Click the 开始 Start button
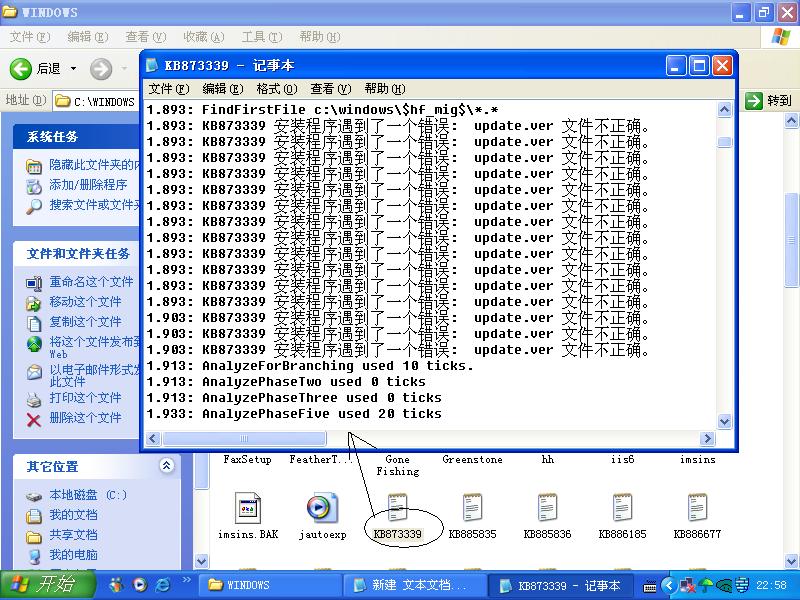The height and width of the screenshot is (600, 800). coord(48,585)
